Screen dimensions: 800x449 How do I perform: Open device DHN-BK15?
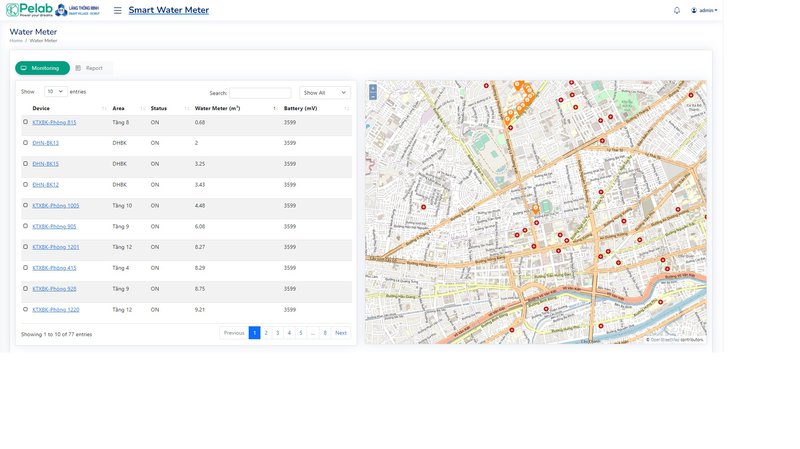tap(45, 164)
